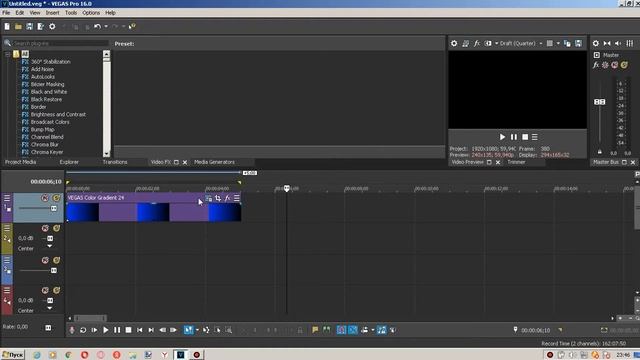The width and height of the screenshot is (640, 360).
Task: Open the Insert menu
Action: pos(52,13)
